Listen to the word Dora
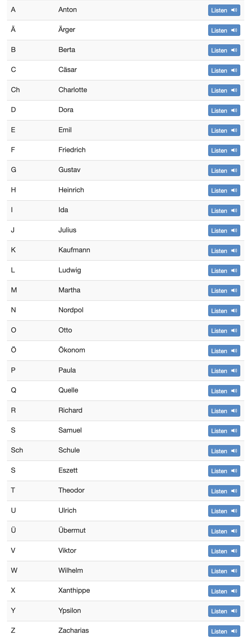 pos(224,110)
